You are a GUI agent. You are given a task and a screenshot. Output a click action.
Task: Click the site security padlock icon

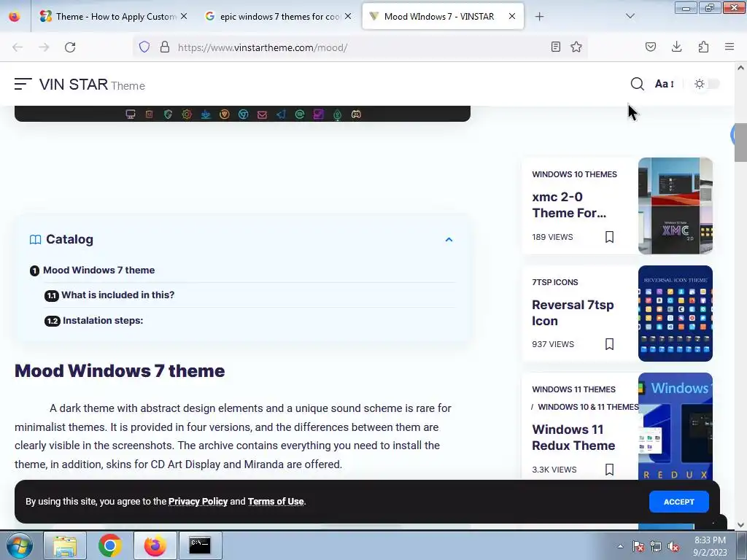click(x=165, y=47)
